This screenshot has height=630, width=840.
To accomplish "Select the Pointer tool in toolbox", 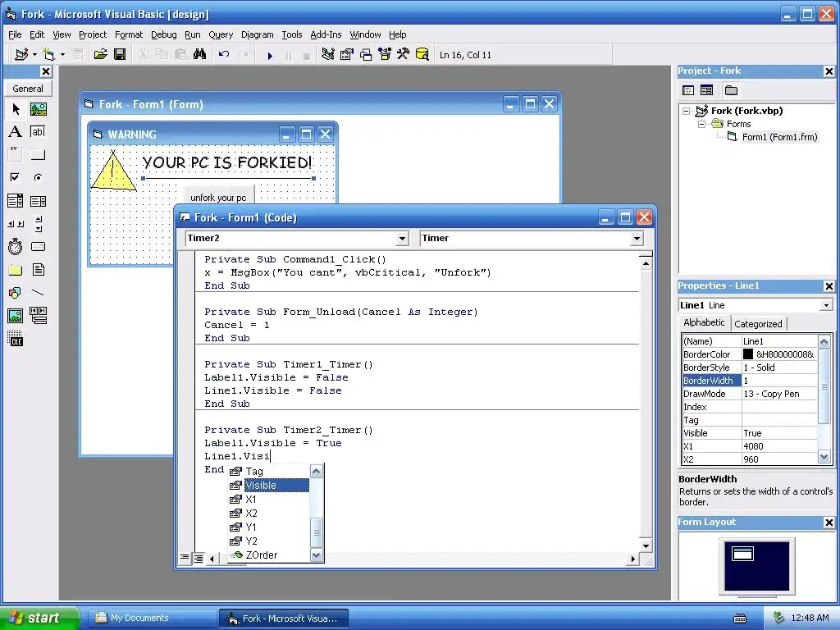I will [16, 109].
